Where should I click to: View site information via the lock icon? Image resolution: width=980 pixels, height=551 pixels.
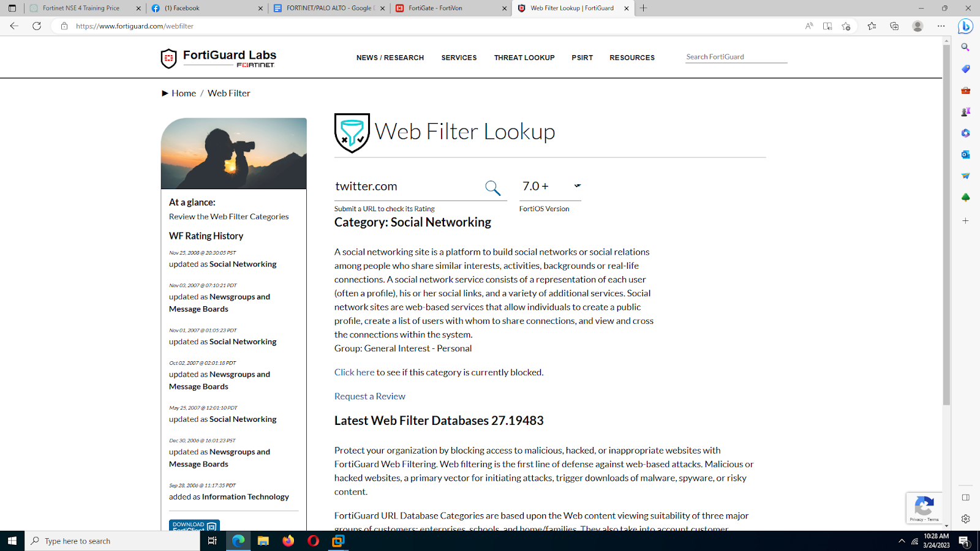pyautogui.click(x=64, y=26)
